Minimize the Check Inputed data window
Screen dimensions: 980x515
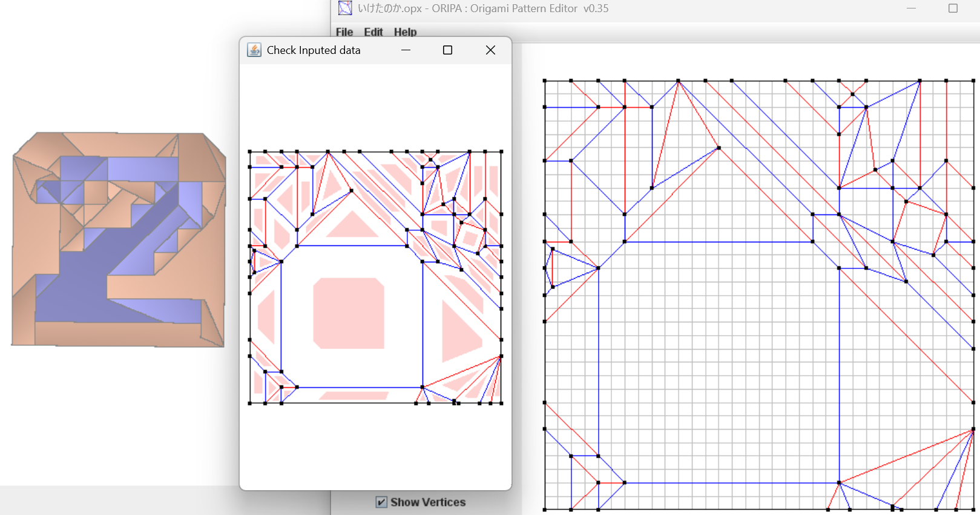pyautogui.click(x=406, y=50)
